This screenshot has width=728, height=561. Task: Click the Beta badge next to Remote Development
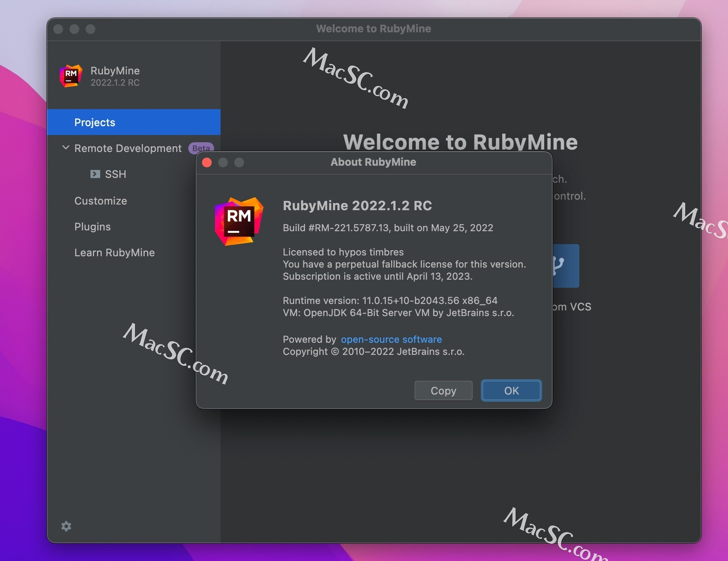point(201,148)
